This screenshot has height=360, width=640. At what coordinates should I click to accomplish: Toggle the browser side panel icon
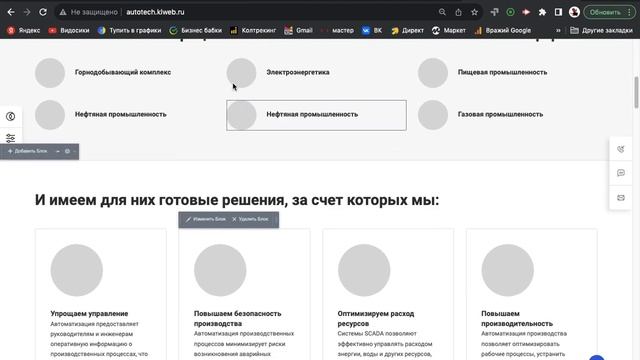pos(558,12)
